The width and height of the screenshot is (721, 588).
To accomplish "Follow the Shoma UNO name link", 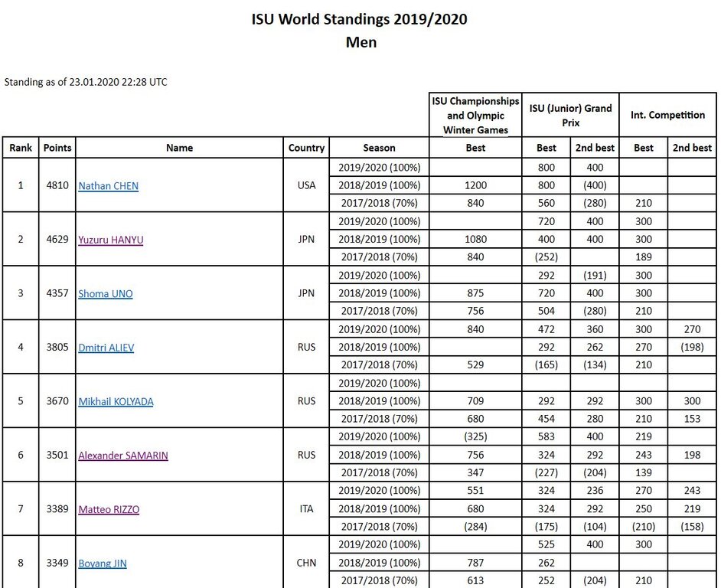I will [106, 293].
